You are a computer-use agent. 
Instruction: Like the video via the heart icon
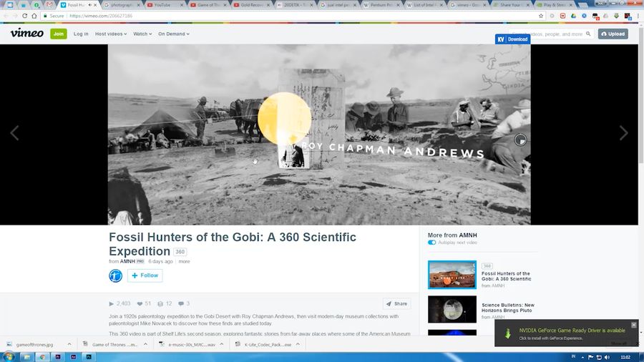click(x=140, y=304)
